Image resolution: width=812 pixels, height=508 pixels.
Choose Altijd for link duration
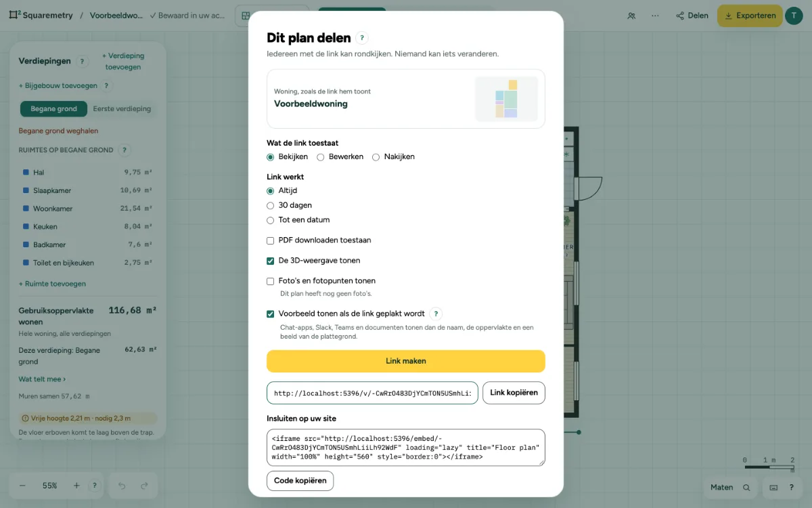coord(271,191)
